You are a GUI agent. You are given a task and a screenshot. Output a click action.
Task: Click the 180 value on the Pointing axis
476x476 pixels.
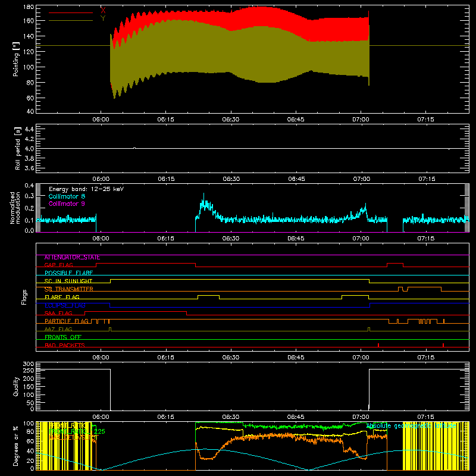(29, 7)
